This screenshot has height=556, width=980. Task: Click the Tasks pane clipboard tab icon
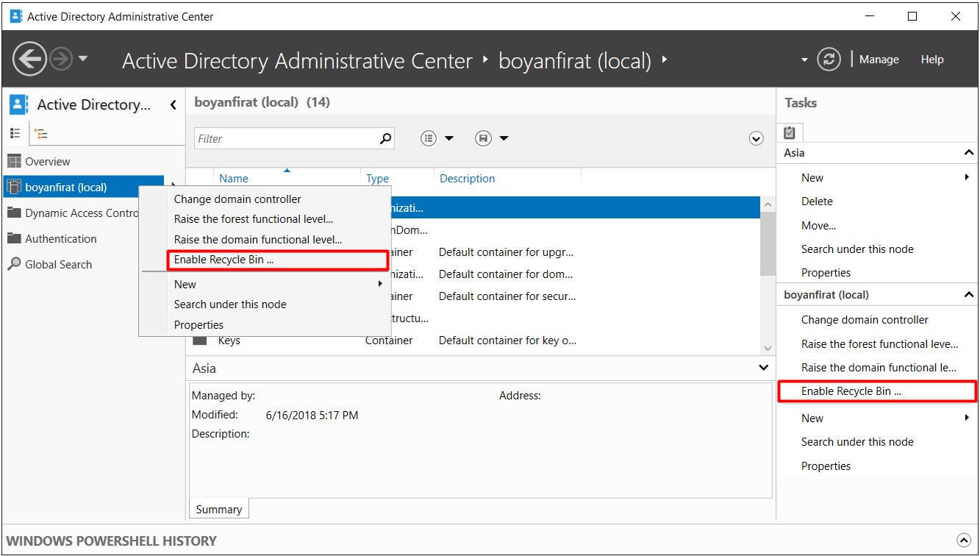(790, 132)
